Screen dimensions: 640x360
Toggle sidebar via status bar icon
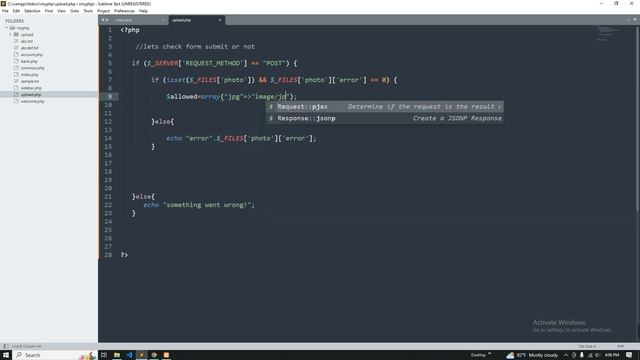[5, 346]
